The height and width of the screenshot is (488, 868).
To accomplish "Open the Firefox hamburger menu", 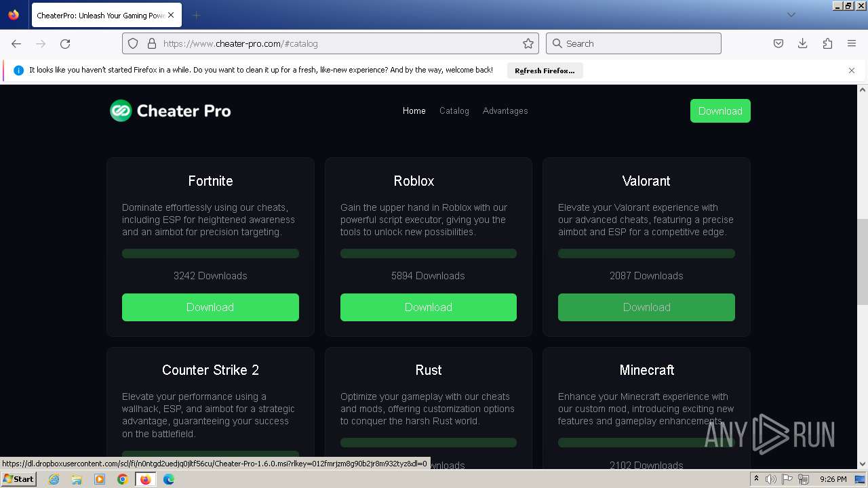I will (x=852, y=43).
